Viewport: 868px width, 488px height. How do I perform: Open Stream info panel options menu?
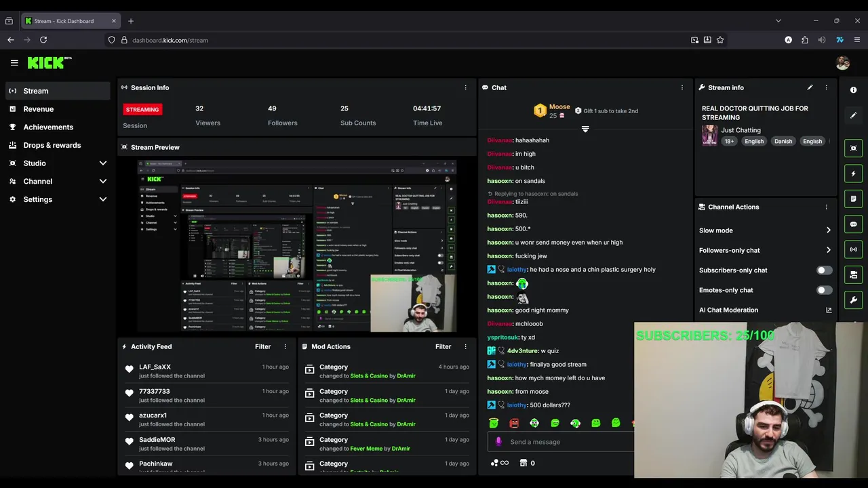(826, 87)
